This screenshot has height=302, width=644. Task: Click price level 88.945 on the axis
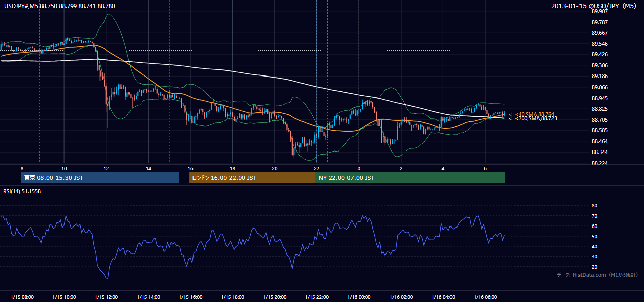point(599,98)
